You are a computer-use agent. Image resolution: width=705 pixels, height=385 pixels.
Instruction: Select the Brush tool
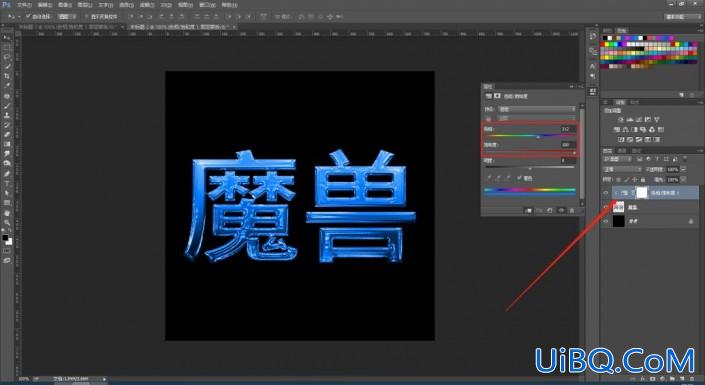point(6,106)
